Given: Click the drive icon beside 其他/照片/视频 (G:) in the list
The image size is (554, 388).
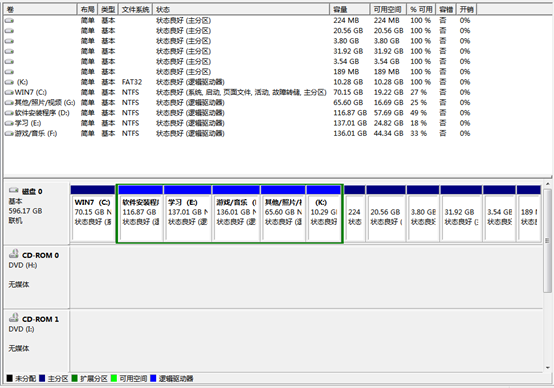Looking at the screenshot, I should [9, 103].
